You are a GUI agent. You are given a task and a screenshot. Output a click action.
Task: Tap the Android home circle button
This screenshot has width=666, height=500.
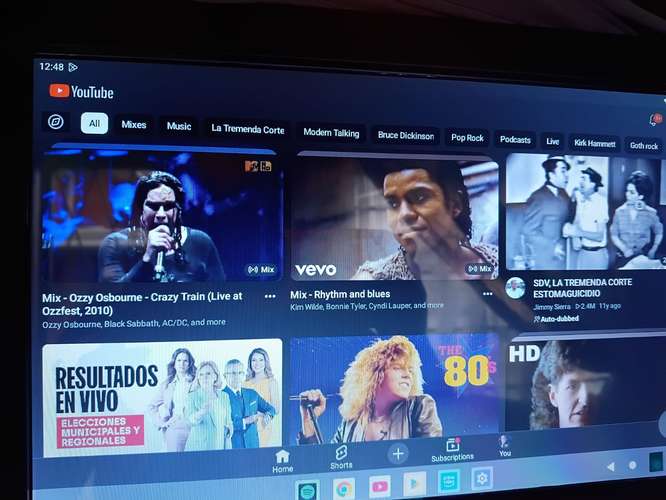point(632,465)
